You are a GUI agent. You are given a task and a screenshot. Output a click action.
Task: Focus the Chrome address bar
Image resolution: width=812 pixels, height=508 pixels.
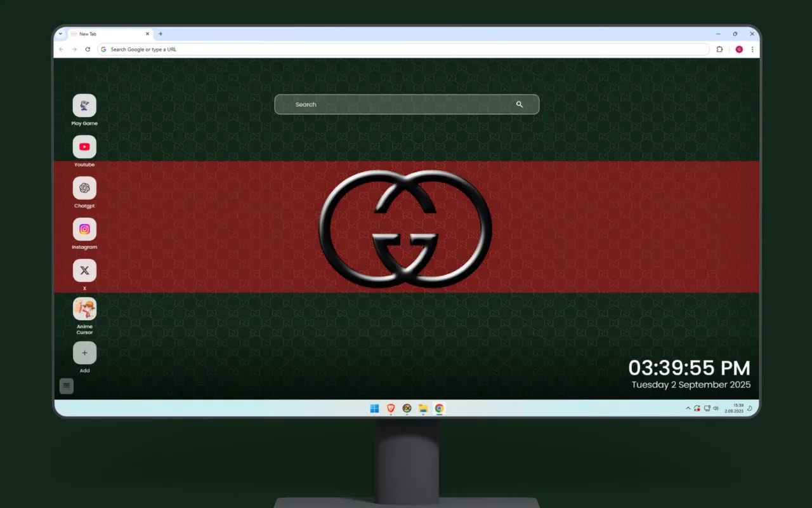(x=403, y=50)
